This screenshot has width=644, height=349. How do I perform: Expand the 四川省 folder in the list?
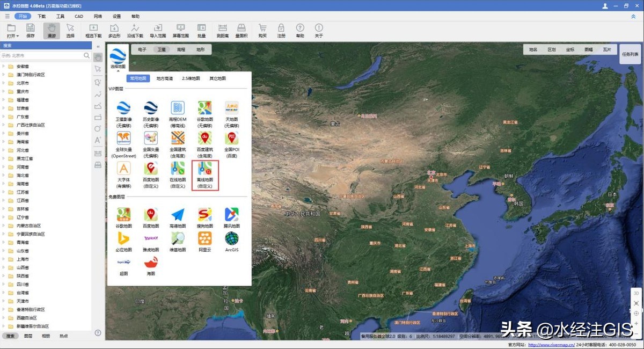[x=4, y=285]
